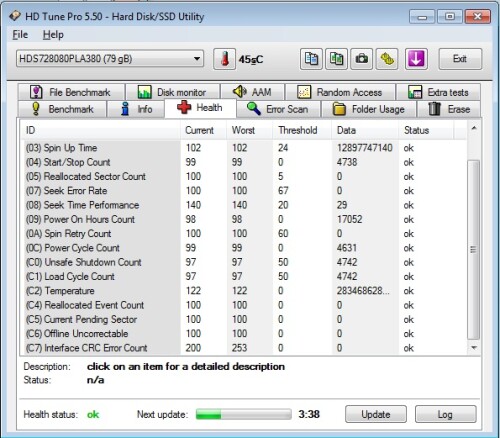The image size is (500, 438).
Task: Select the (0C) Power Cycle Count row
Action: [x=243, y=248]
